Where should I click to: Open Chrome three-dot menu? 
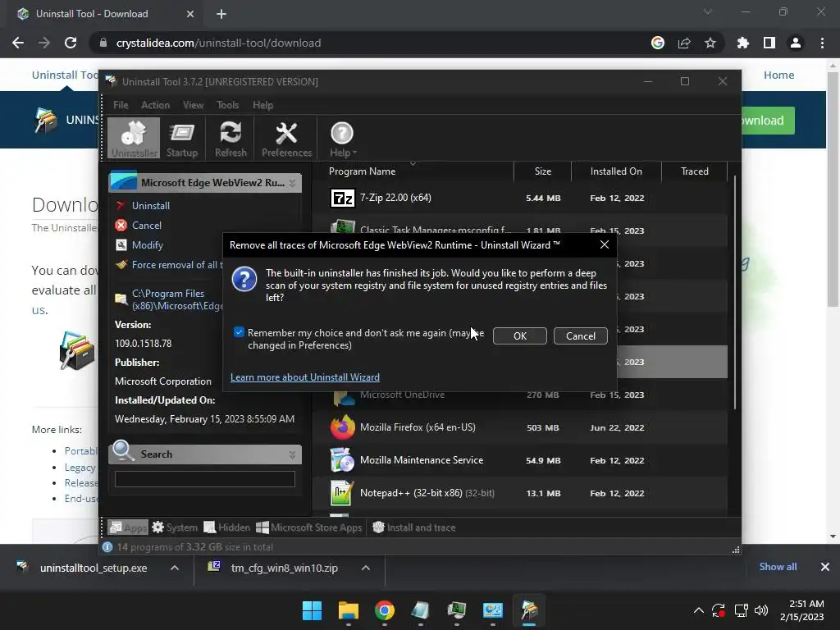tap(822, 43)
